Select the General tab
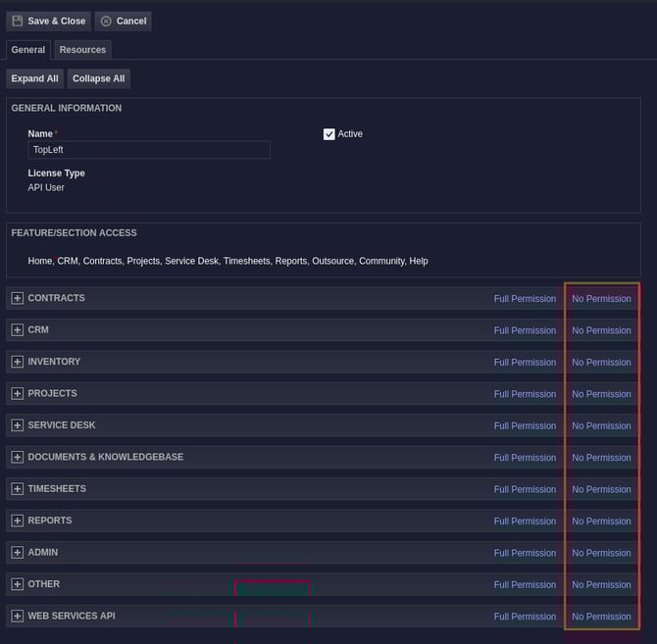This screenshot has height=644, width=657. coord(28,50)
